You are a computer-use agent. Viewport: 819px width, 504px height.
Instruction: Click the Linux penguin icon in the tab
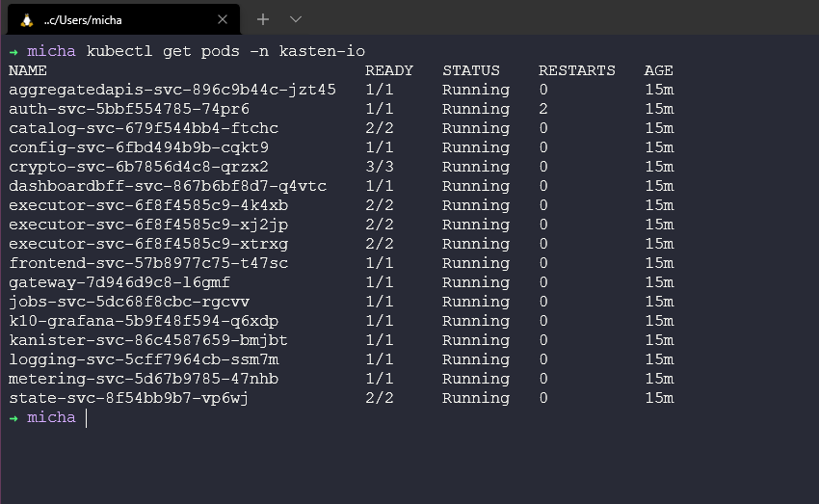point(26,19)
